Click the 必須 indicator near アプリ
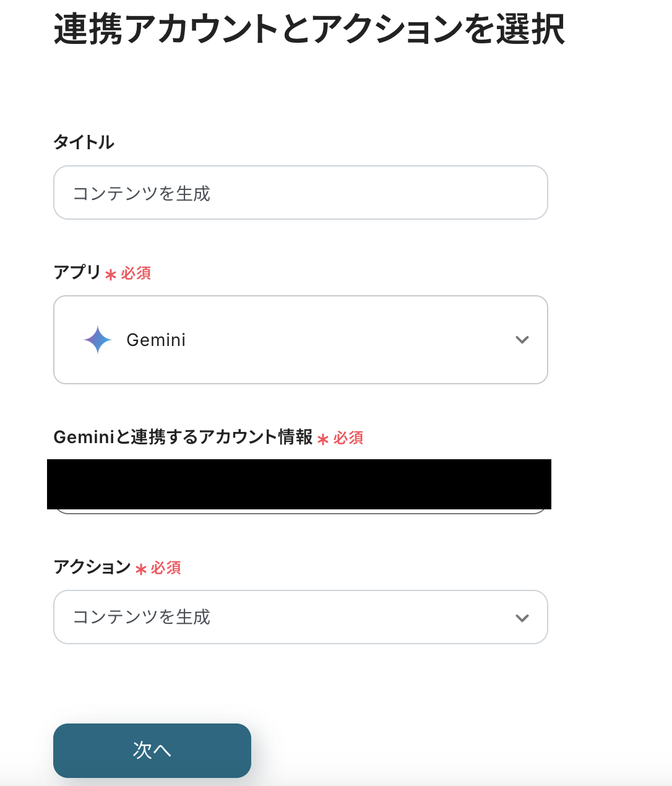This screenshot has height=786, width=672. click(134, 273)
